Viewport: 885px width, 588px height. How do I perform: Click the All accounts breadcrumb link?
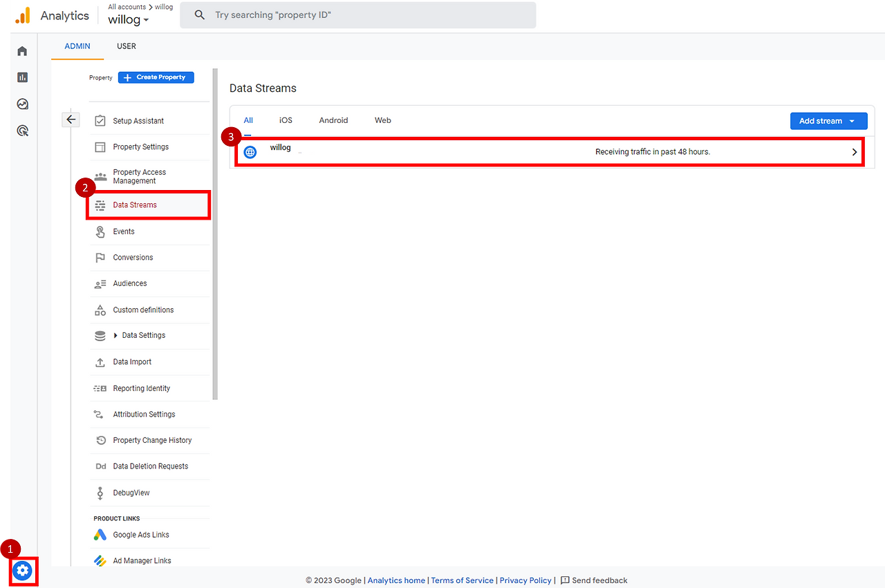click(127, 7)
